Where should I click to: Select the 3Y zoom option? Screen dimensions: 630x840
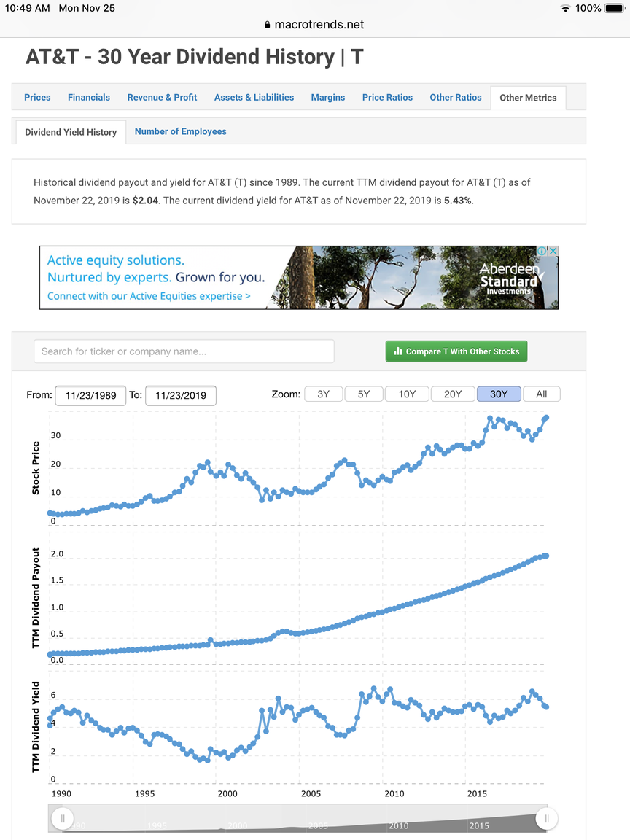(324, 394)
